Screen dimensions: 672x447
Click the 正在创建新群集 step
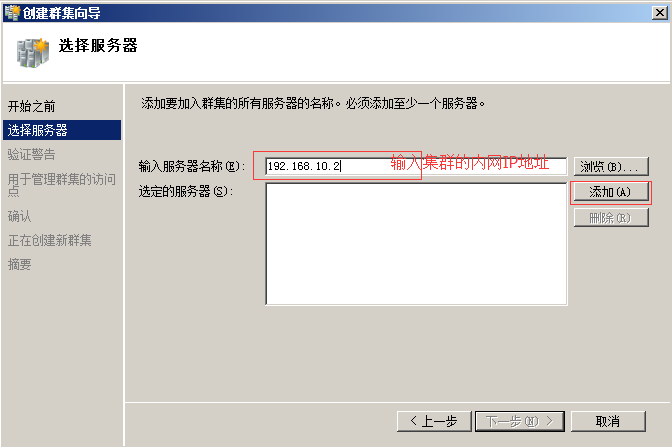click(50, 240)
